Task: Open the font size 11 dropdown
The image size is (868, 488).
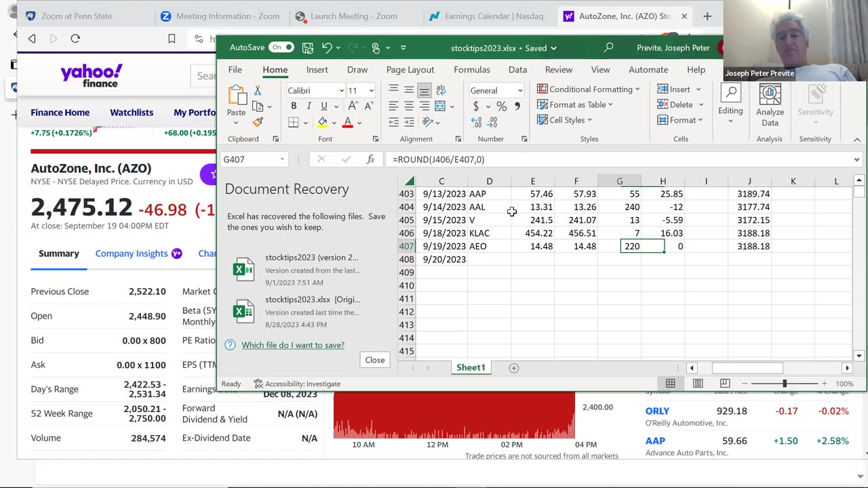Action: 371,91
